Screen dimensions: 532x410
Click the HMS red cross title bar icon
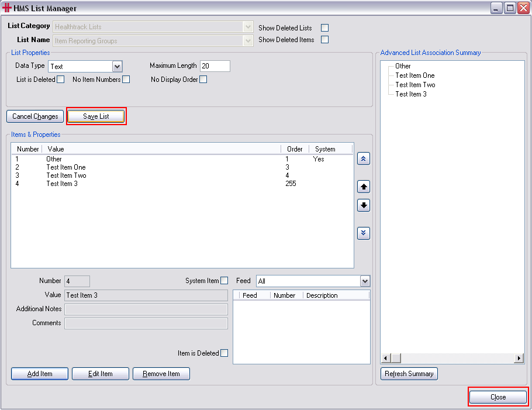[x=7, y=8]
